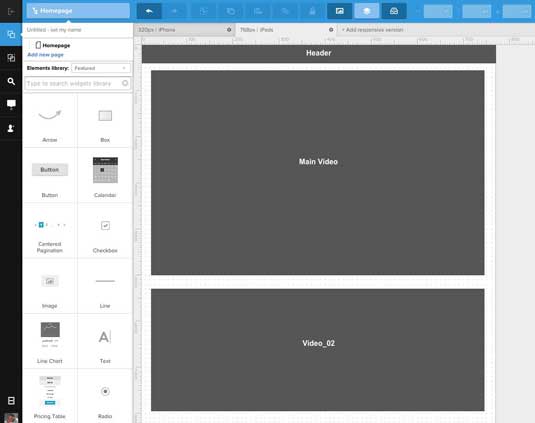Click the Add new page link
This screenshot has width=535, height=423.
[45, 55]
